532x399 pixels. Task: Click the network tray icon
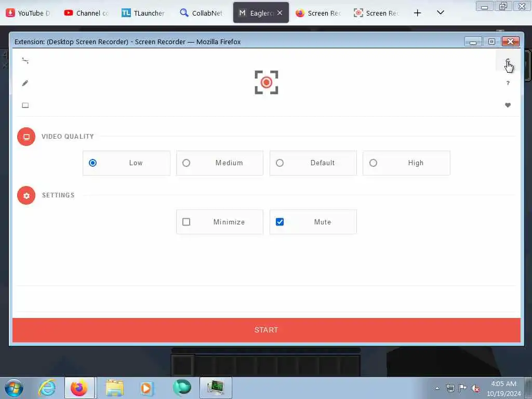[450, 388]
